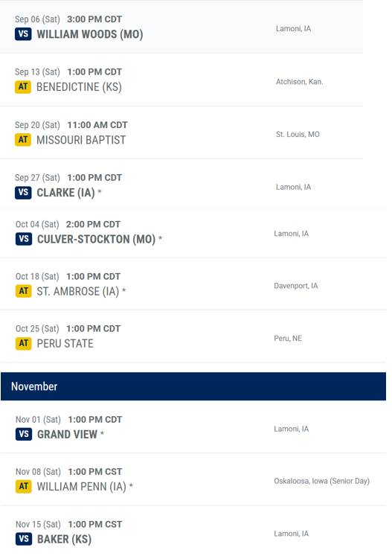Open the William Woods (MO) opponent link
Screen dimensions: 392x559
click(x=90, y=34)
